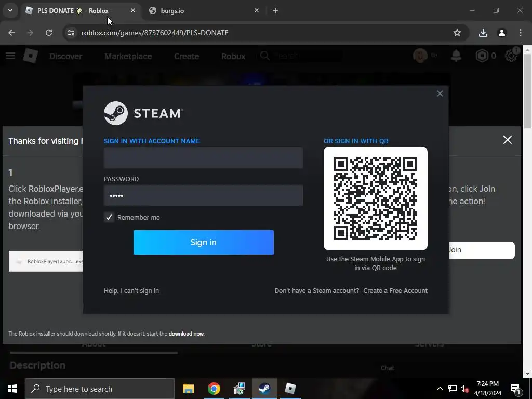This screenshot has height=399, width=532.
Task: Click the Chrome forward arrow
Action: click(30, 33)
